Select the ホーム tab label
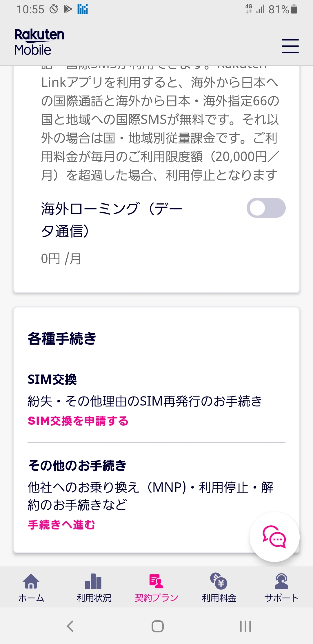The width and height of the screenshot is (313, 644). click(x=31, y=598)
